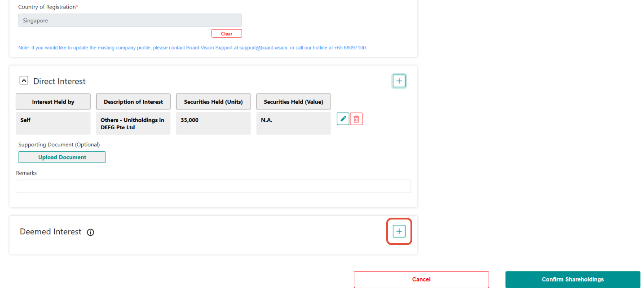644x294 pixels.
Task: Add a new Direct Interest entry
Action: click(x=399, y=81)
